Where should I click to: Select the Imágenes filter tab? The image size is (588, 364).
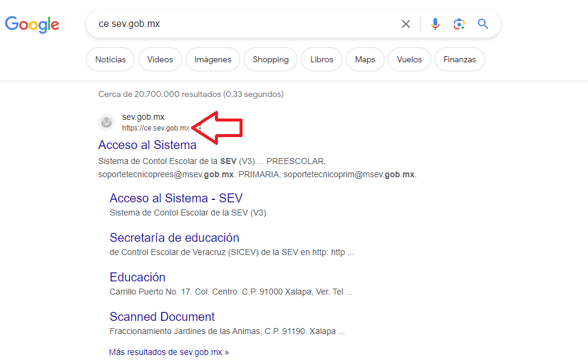(213, 59)
